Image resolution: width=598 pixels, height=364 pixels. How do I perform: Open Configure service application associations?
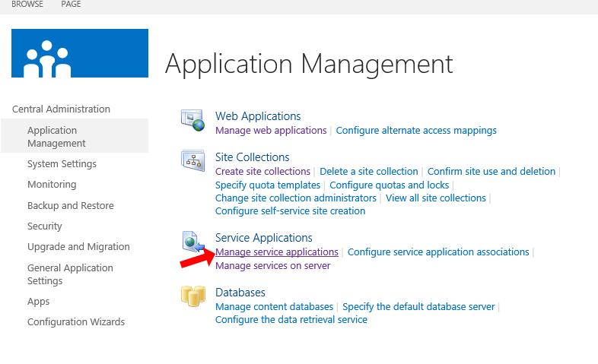click(x=438, y=252)
